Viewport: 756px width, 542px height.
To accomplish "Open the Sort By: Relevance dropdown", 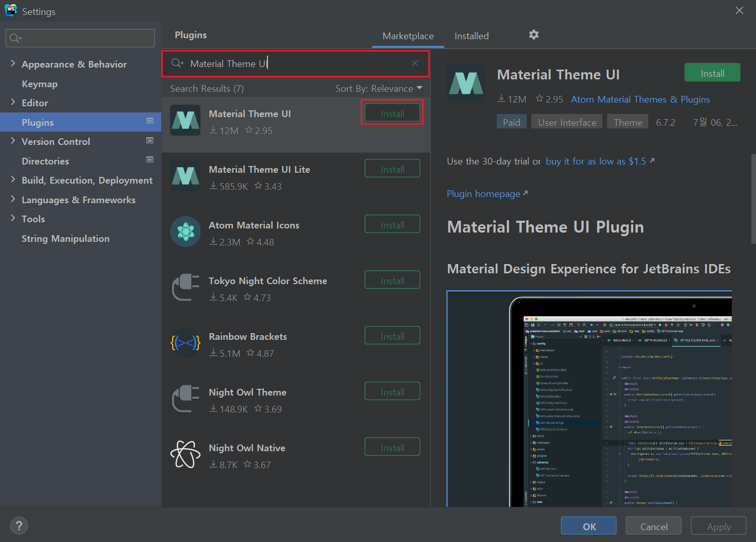I will (x=379, y=89).
